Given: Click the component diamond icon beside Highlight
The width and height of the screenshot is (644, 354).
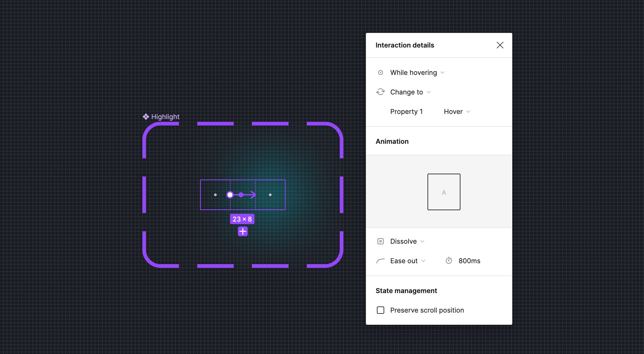Looking at the screenshot, I should [146, 116].
